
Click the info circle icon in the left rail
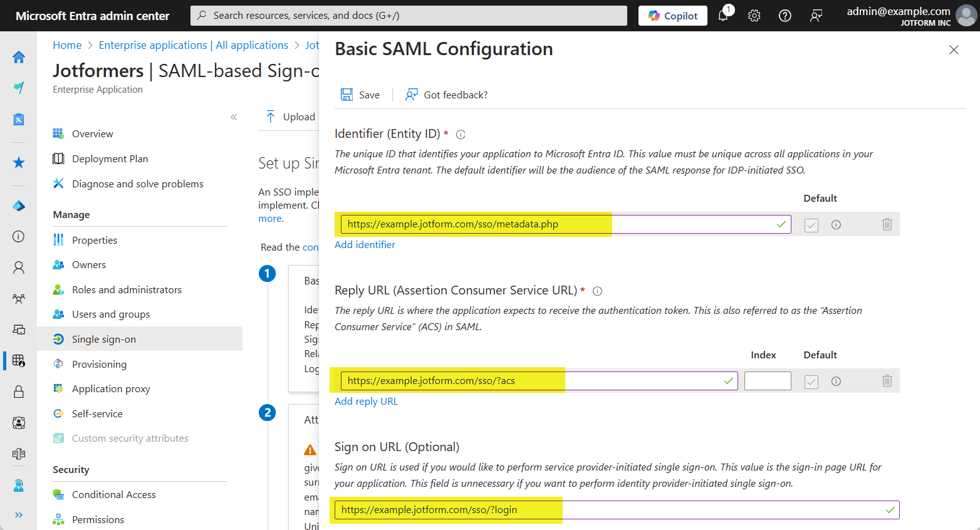(19, 236)
